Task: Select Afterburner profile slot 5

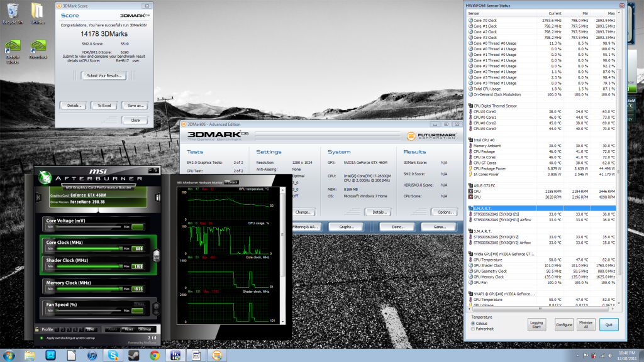Action: (81, 329)
